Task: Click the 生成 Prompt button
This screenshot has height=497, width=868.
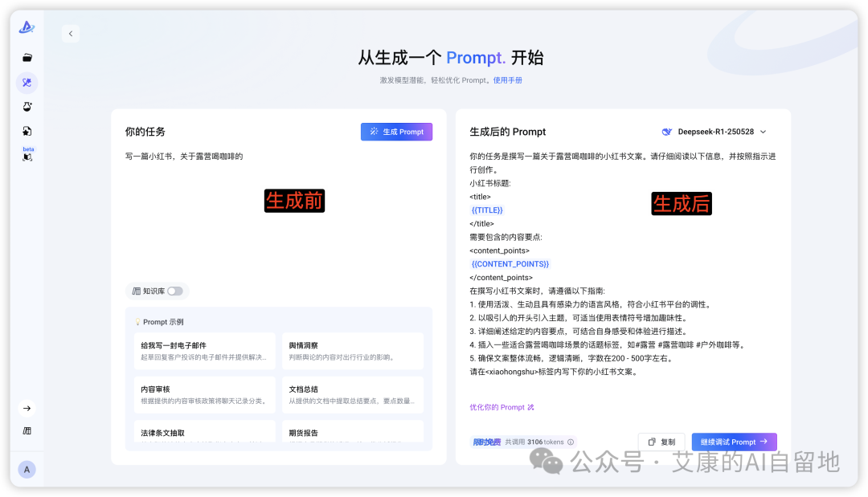Action: tap(396, 131)
